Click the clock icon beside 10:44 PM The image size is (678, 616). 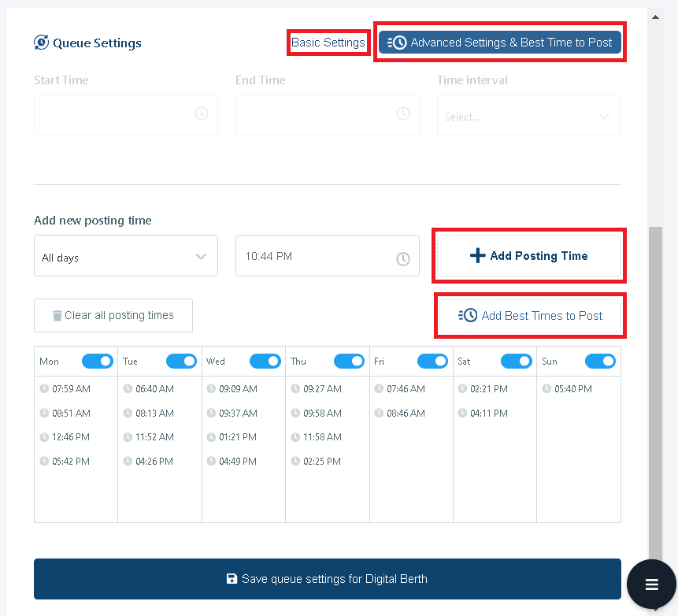(x=404, y=258)
